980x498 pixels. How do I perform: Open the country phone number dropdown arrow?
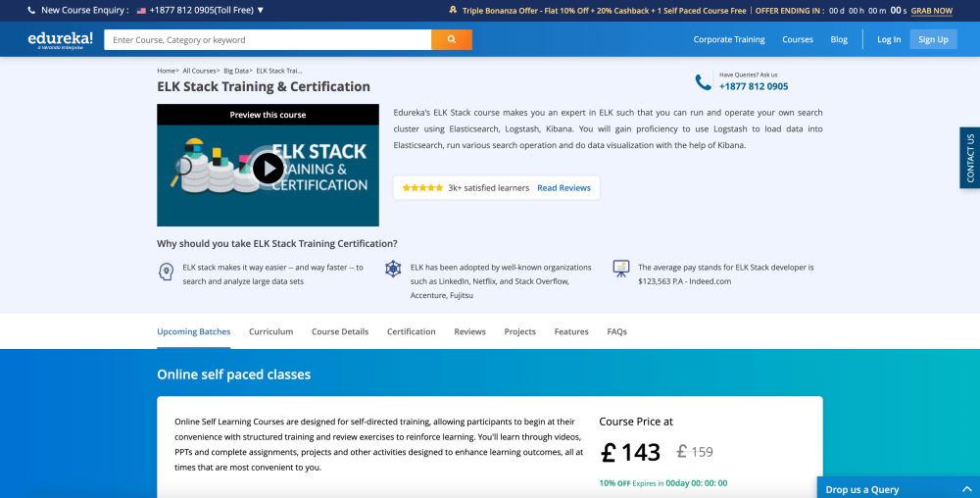pyautogui.click(x=260, y=10)
